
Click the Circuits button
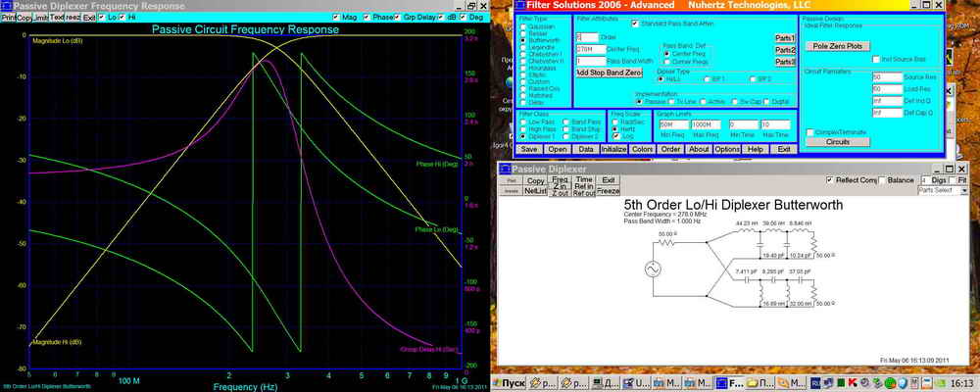[838, 142]
